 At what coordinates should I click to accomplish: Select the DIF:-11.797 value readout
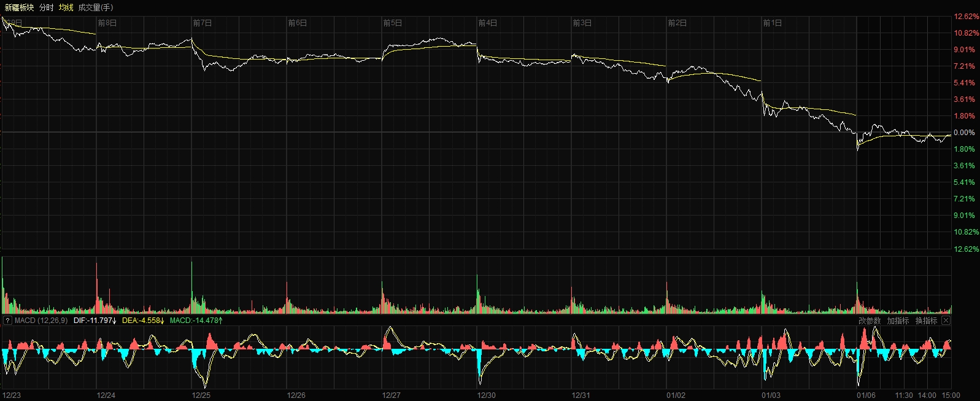95,321
